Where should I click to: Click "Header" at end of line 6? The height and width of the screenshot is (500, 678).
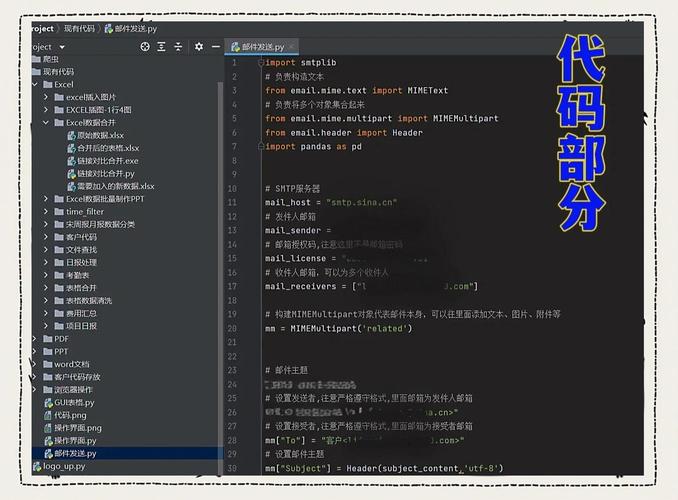[407, 133]
